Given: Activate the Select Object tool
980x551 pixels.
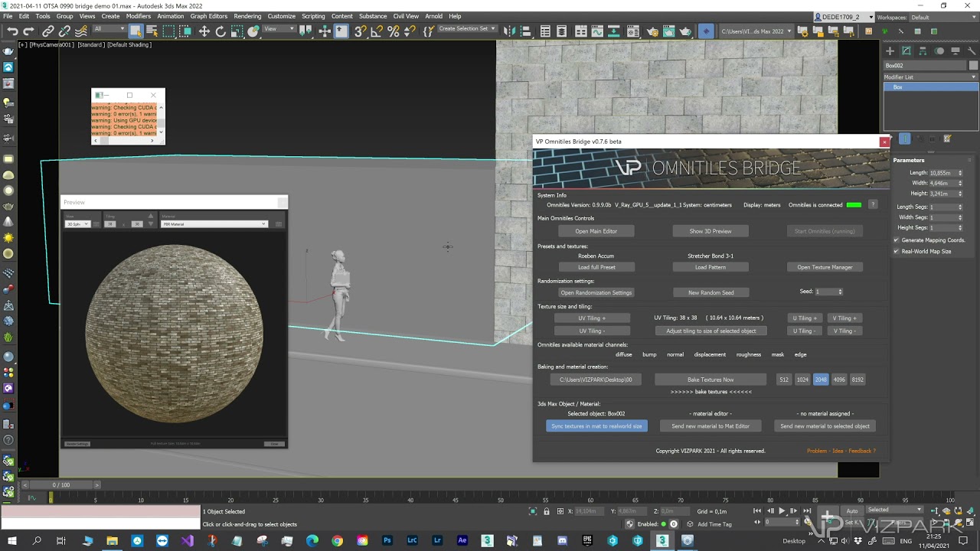Looking at the screenshot, I should 136,31.
